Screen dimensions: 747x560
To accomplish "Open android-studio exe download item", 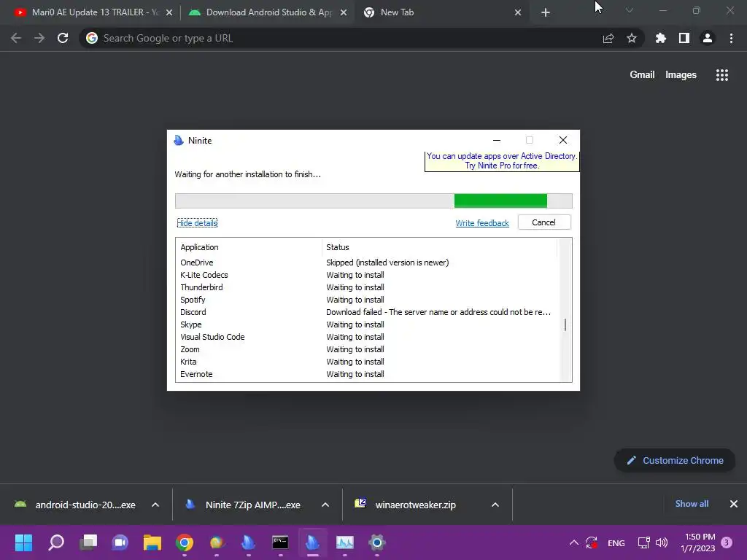I will coord(74,505).
